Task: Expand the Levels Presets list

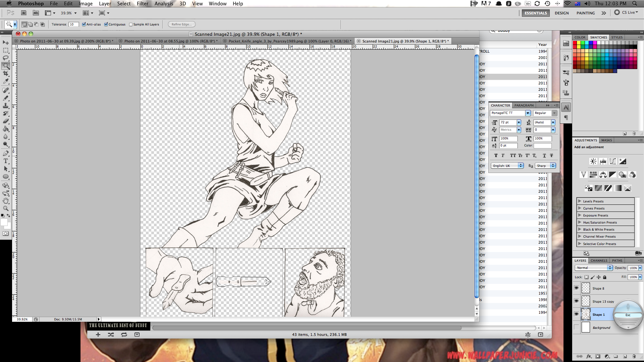Action: coord(580,201)
